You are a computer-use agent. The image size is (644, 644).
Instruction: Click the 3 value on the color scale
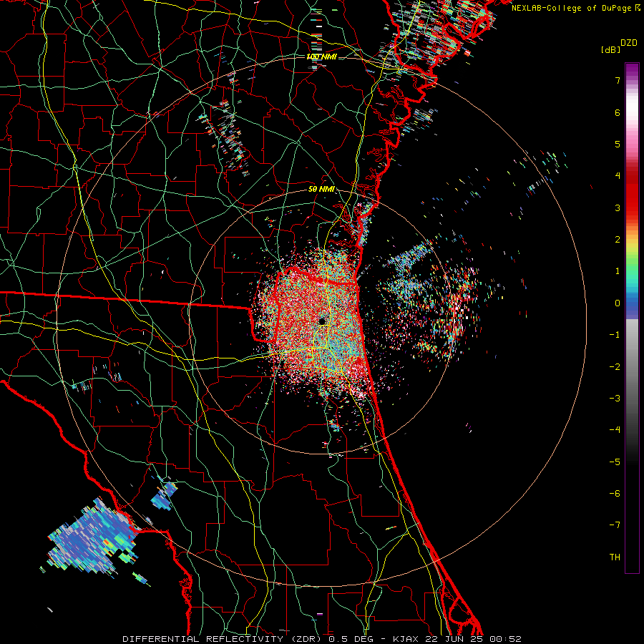click(x=618, y=208)
